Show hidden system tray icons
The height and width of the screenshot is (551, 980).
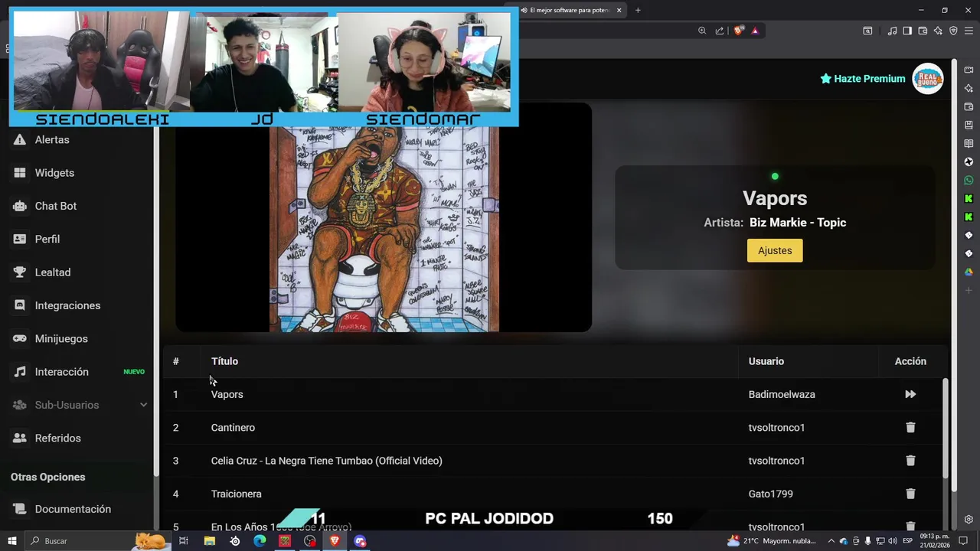click(x=831, y=541)
